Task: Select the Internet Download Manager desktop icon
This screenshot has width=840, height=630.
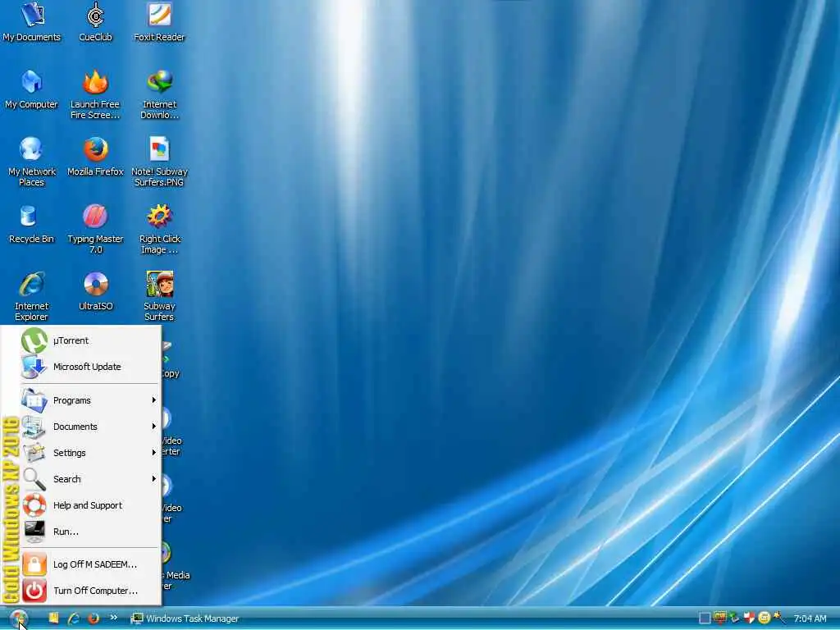Action: pyautogui.click(x=159, y=95)
